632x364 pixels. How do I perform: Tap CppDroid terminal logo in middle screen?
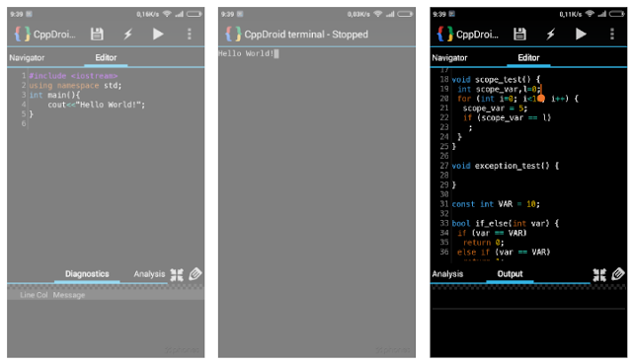233,35
